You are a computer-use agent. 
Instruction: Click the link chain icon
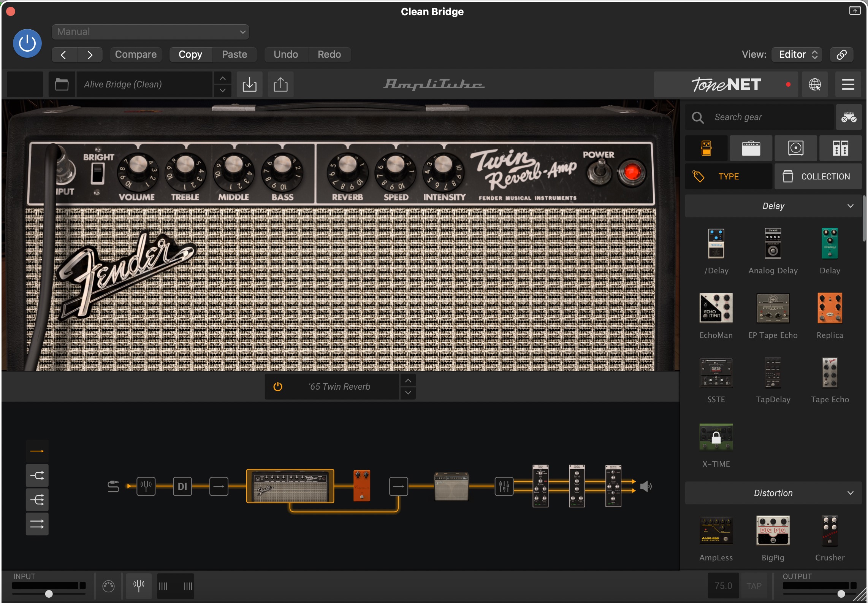click(841, 55)
